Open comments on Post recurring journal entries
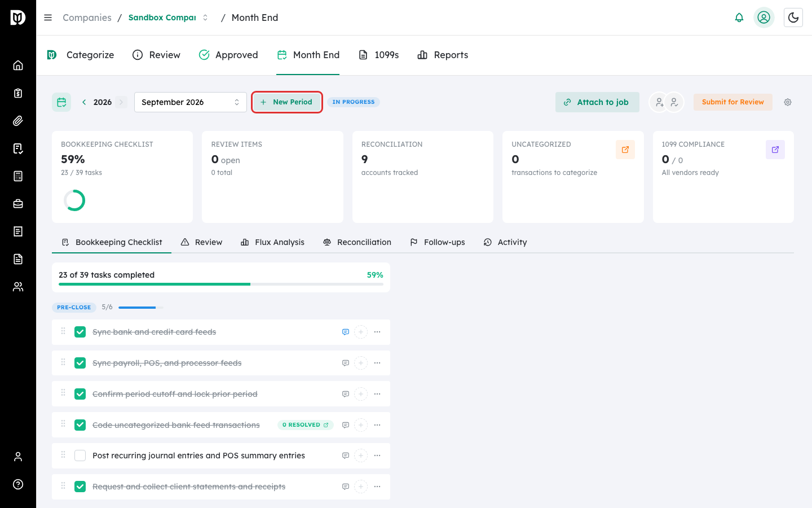Viewport: 812px width, 508px height. click(346, 456)
